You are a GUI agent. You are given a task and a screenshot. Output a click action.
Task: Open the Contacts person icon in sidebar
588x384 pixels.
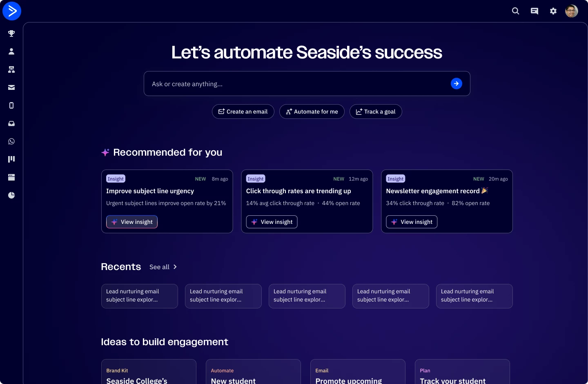tap(11, 51)
